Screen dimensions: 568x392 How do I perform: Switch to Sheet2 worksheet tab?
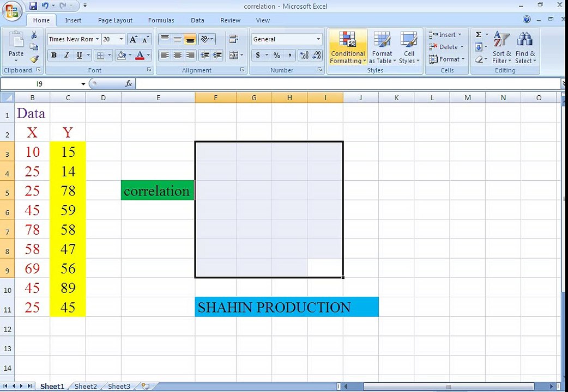(86, 386)
